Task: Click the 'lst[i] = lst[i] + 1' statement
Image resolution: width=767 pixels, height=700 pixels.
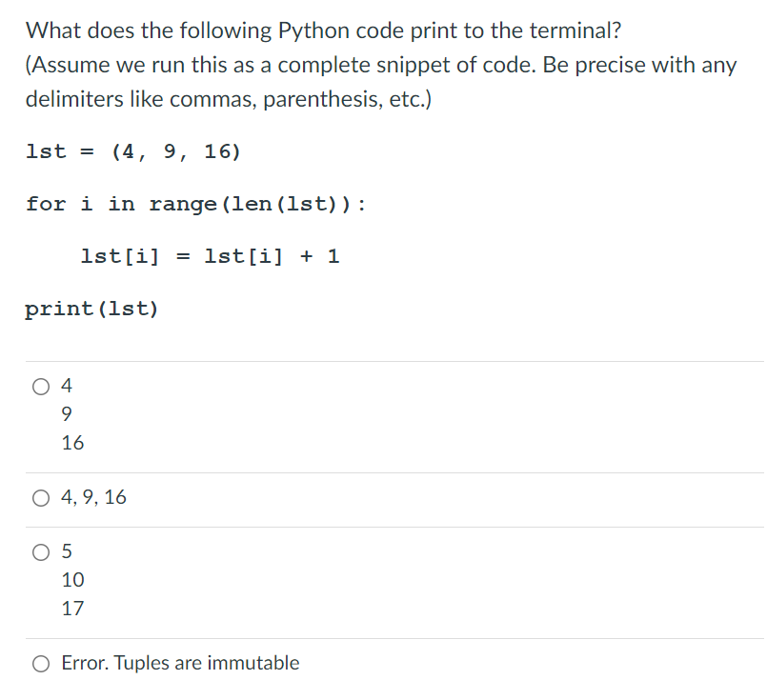Action: (x=210, y=256)
